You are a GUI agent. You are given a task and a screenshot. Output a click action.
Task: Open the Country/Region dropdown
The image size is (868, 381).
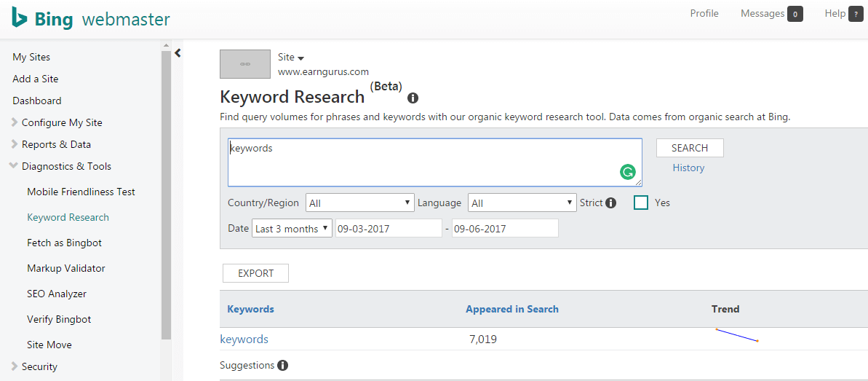(x=359, y=203)
